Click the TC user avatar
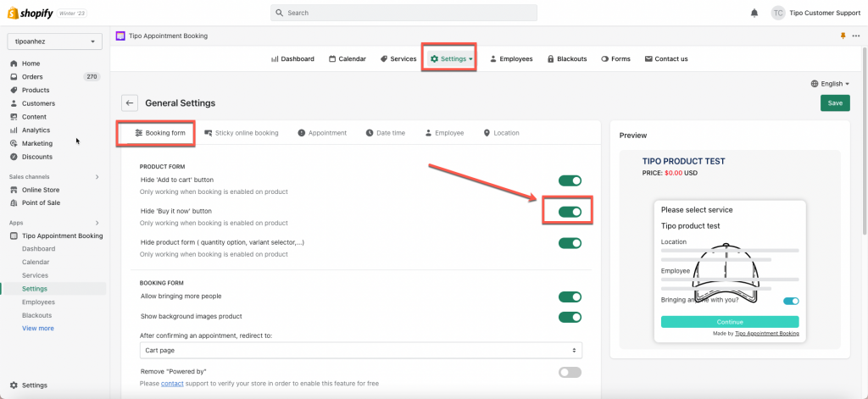 tap(778, 13)
